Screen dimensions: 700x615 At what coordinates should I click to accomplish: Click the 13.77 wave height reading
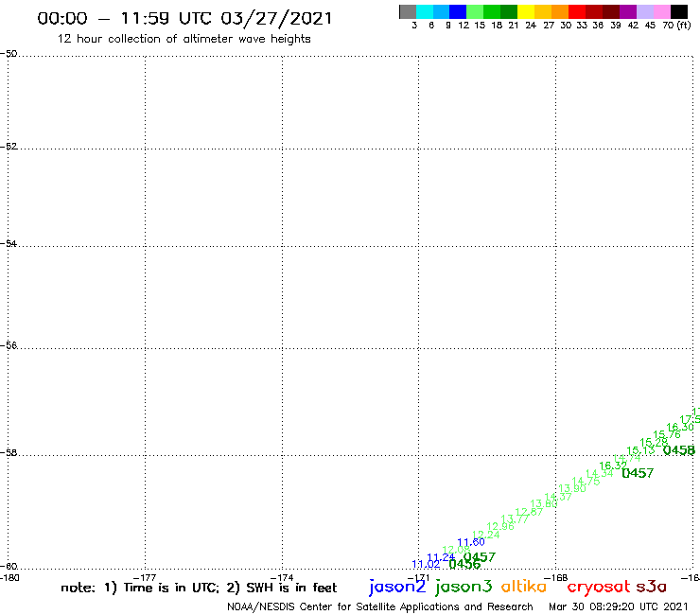(515, 519)
